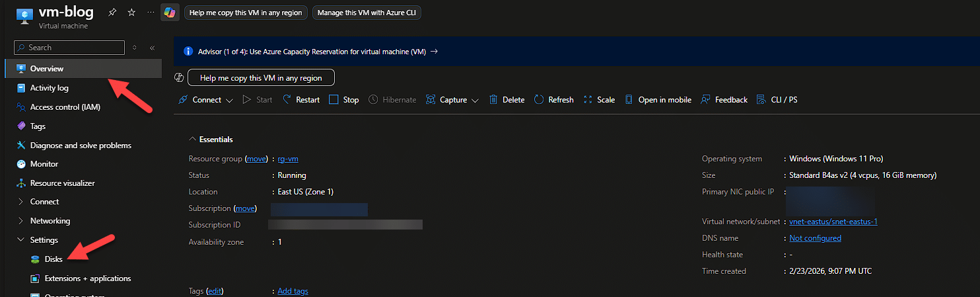The image size is (980, 297).
Task: Click the greyed-out Hibernate toolbar button
Action: click(x=392, y=100)
